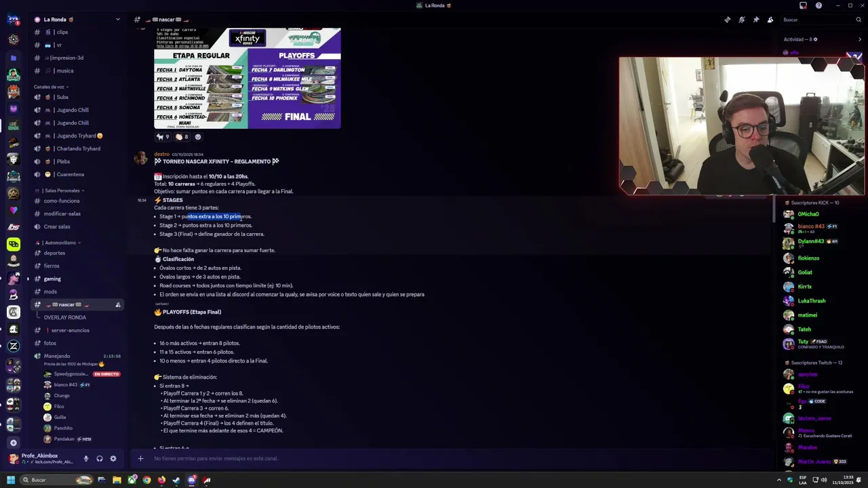
Task: Click the upload plus button in message bar
Action: pyautogui.click(x=140, y=459)
